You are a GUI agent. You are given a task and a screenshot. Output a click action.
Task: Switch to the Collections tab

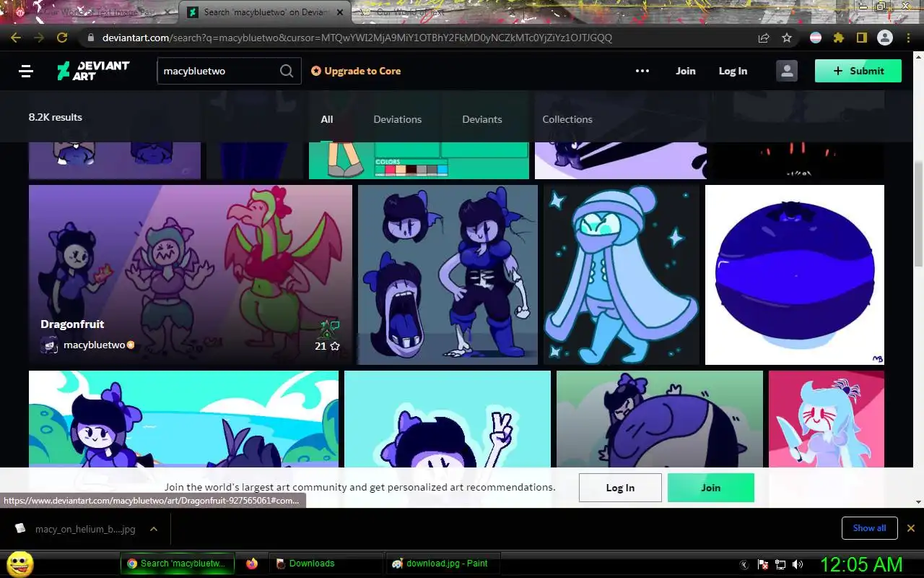(567, 119)
